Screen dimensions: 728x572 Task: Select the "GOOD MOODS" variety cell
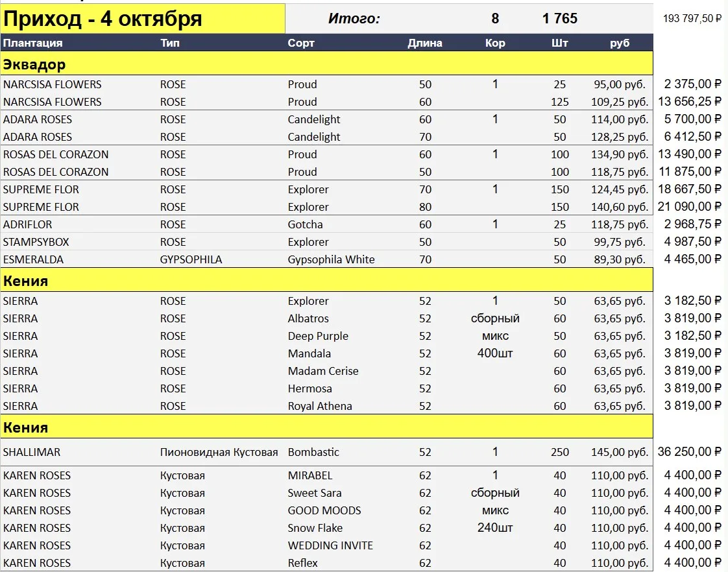click(x=324, y=511)
